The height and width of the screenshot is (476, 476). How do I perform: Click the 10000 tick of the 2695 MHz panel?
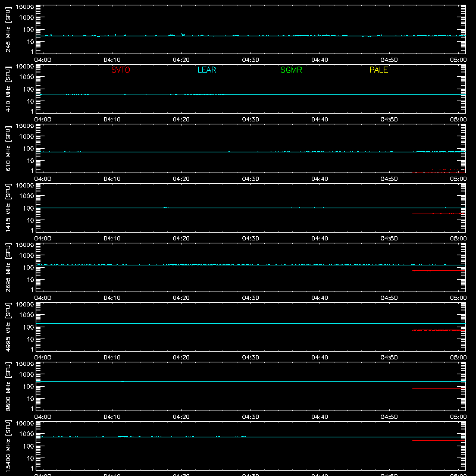pyautogui.click(x=25, y=245)
